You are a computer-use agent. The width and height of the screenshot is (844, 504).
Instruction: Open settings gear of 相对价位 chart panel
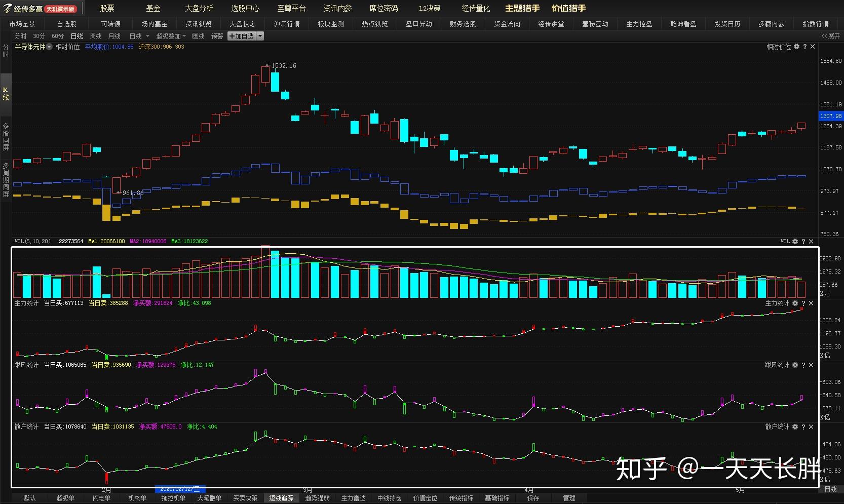[x=796, y=47]
